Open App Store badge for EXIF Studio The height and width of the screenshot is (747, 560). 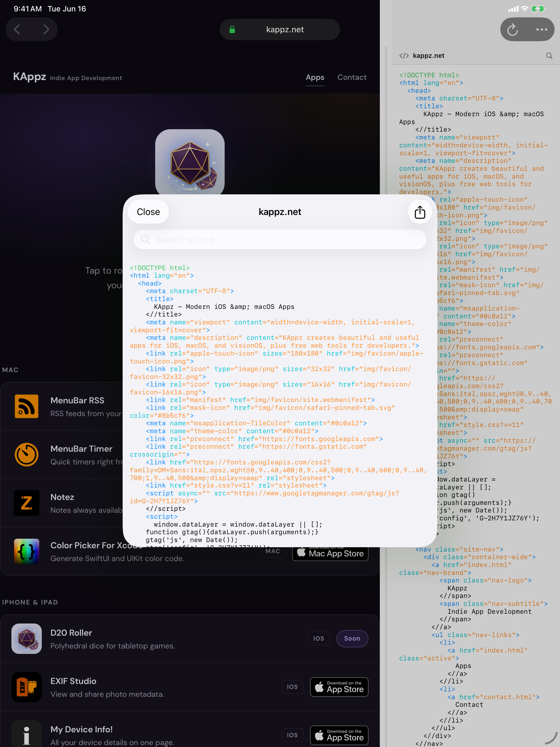pyautogui.click(x=339, y=687)
